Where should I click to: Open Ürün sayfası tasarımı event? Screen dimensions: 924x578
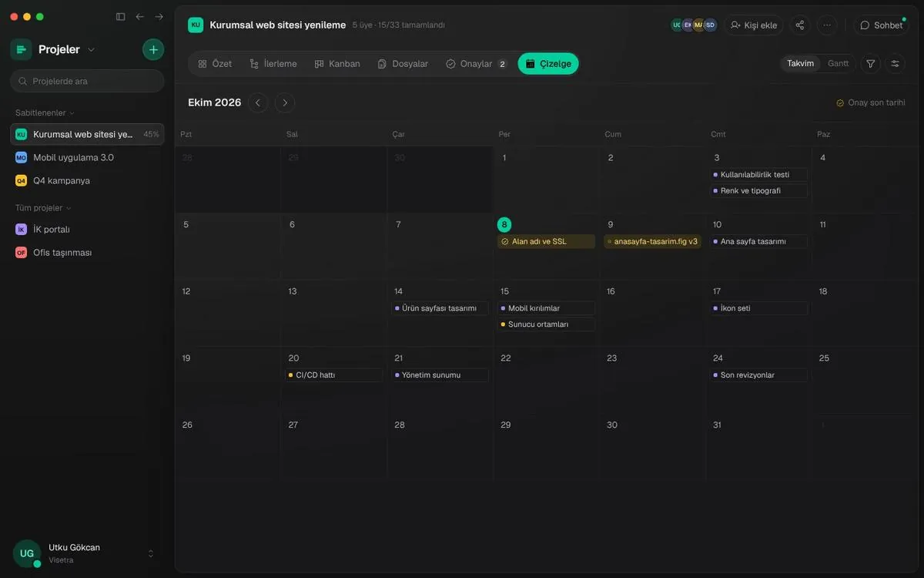tap(440, 308)
